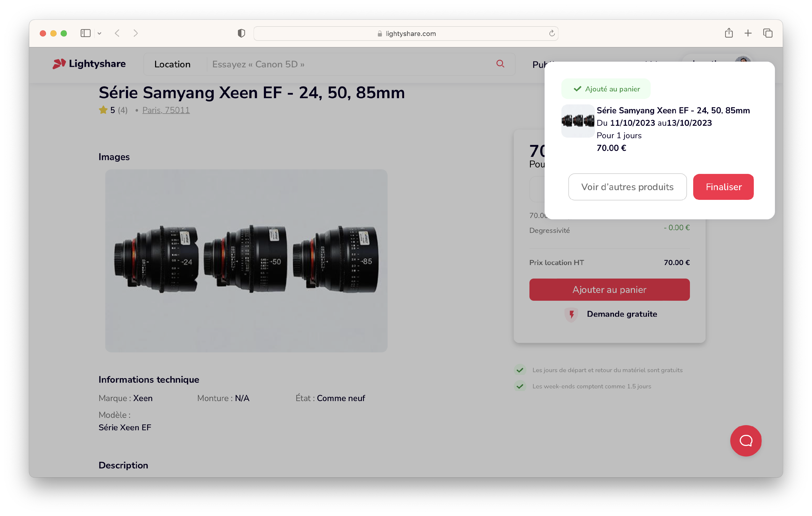Click the yellow rating star

pyautogui.click(x=103, y=110)
